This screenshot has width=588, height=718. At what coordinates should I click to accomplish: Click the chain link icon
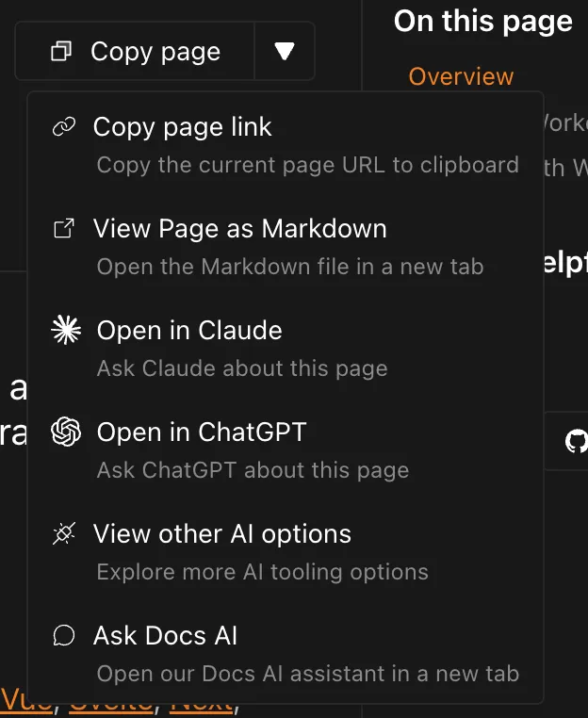coord(64,127)
